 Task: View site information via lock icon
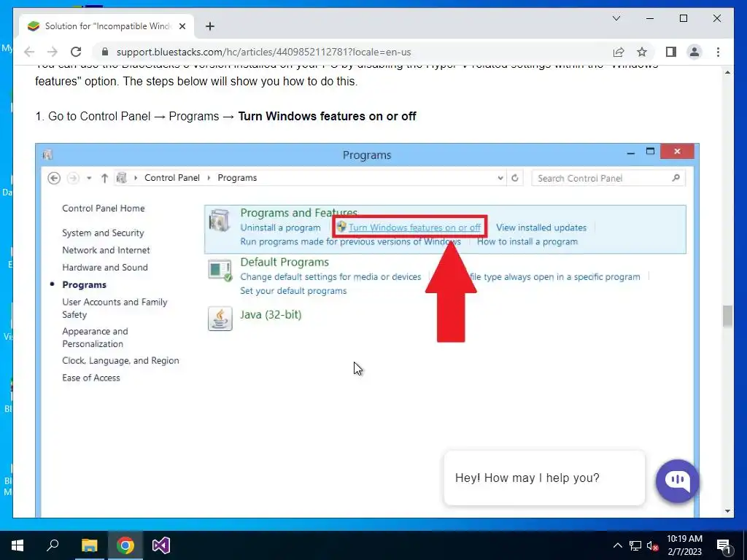(105, 52)
